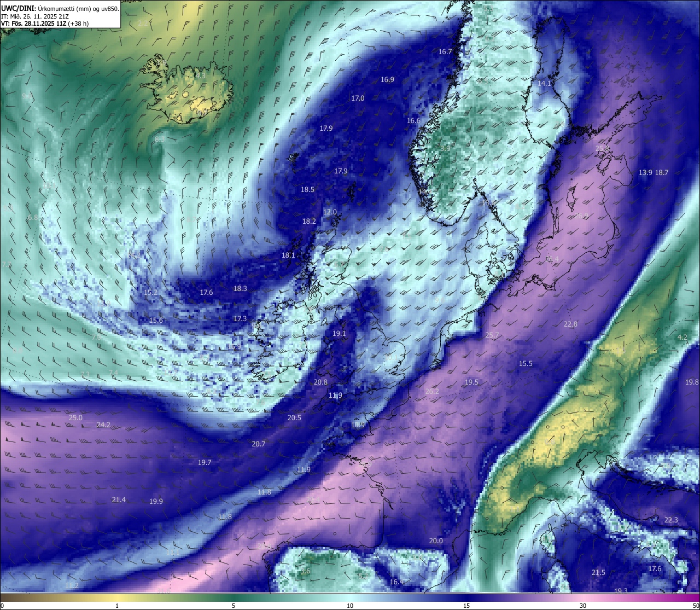
Task: Click the map value 21.4
Action: pyautogui.click(x=119, y=500)
